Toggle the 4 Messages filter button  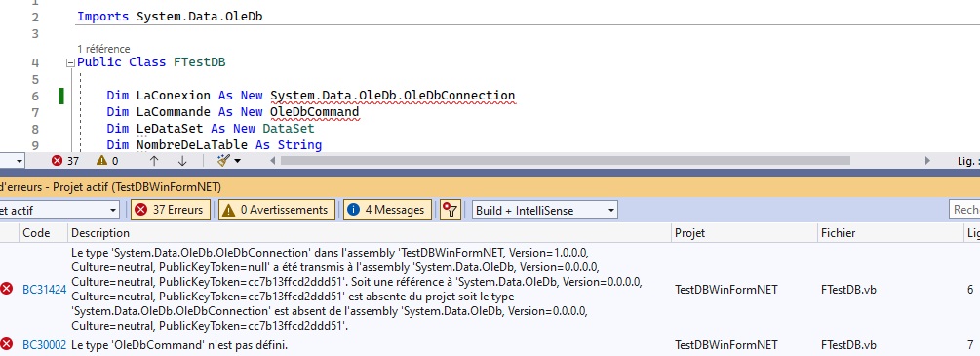pyautogui.click(x=387, y=210)
